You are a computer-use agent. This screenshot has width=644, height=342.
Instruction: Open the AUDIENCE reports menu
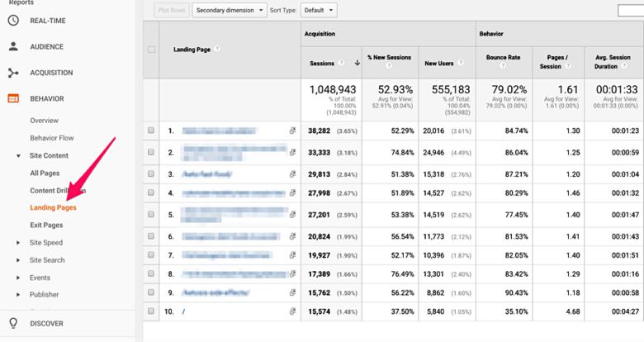tap(47, 47)
